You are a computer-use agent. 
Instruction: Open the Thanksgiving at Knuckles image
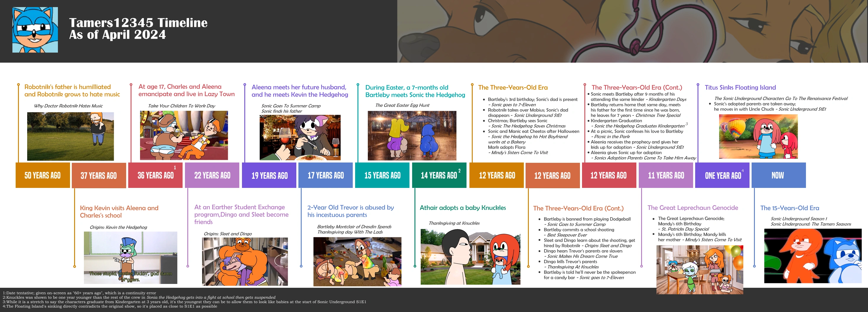tap(470, 257)
